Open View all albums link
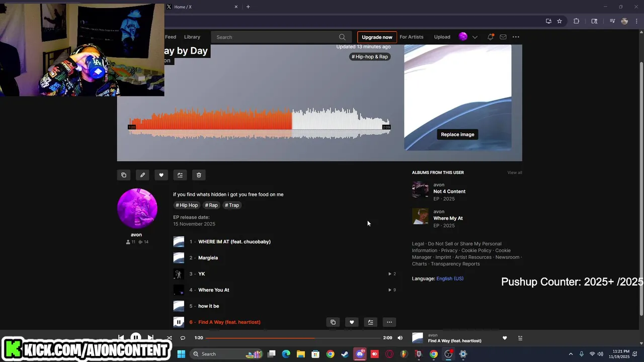The image size is (644, 362). pos(515,172)
